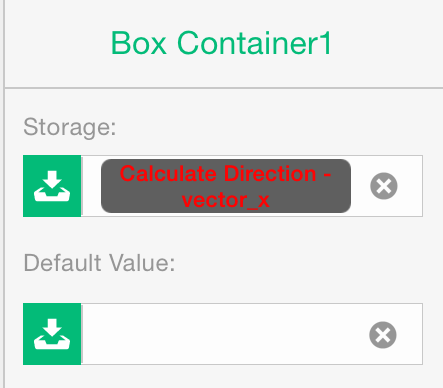Viewport: 443px width, 388px height.
Task: Click the vector_x text in the Storage chip
Action: click(226, 200)
